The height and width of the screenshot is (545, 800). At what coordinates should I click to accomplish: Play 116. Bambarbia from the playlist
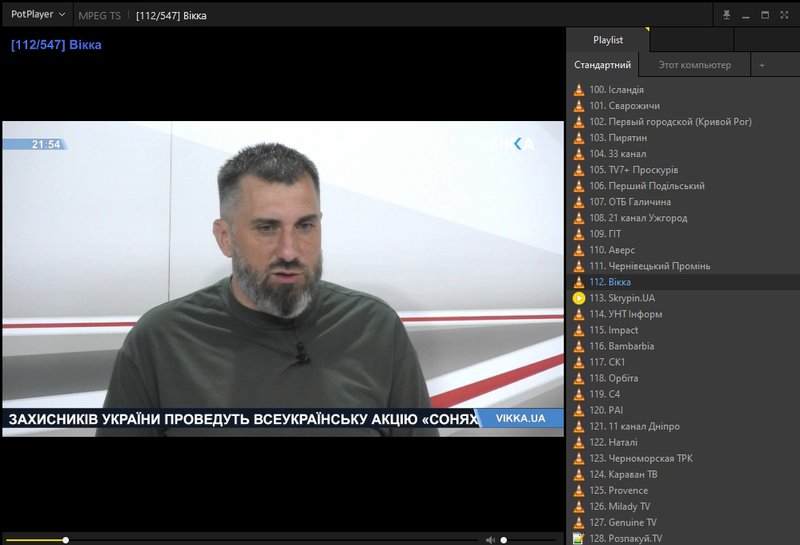point(622,346)
